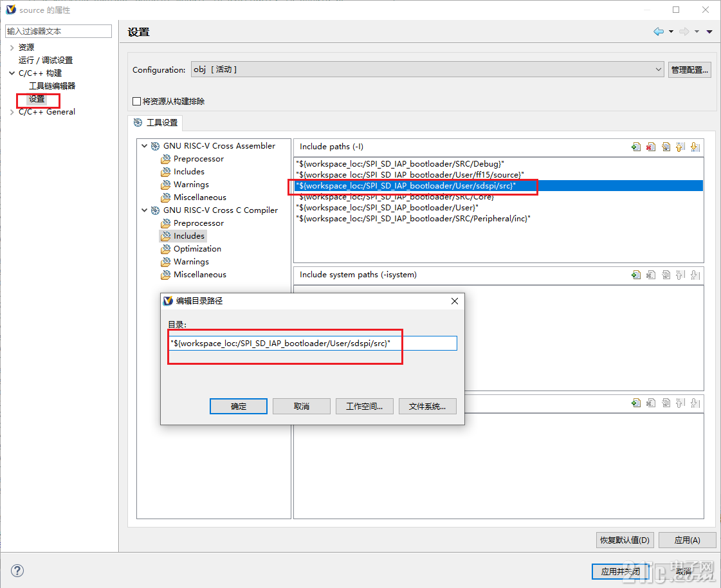Click the 文件系统... button
The width and height of the screenshot is (721, 588).
click(x=427, y=407)
